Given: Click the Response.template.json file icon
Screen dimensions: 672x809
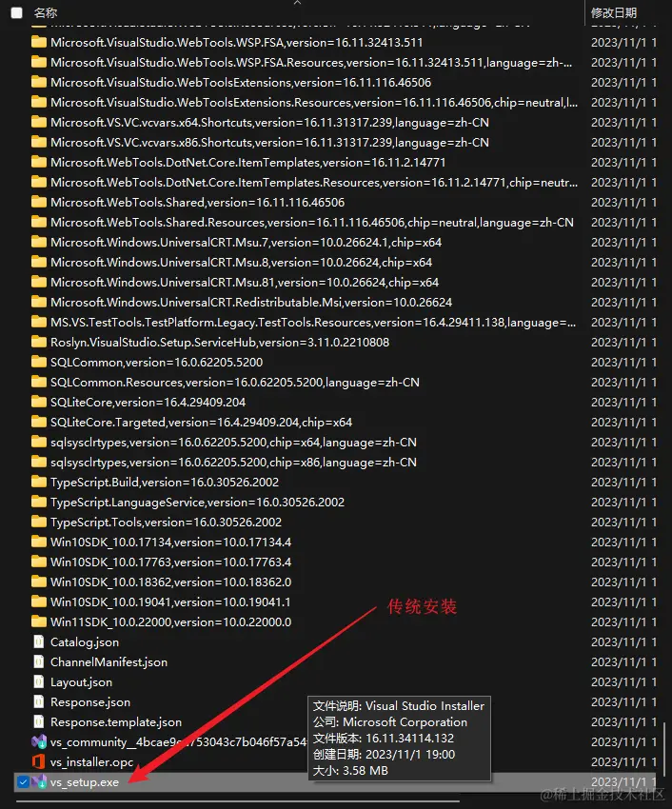Looking at the screenshot, I should [x=39, y=721].
